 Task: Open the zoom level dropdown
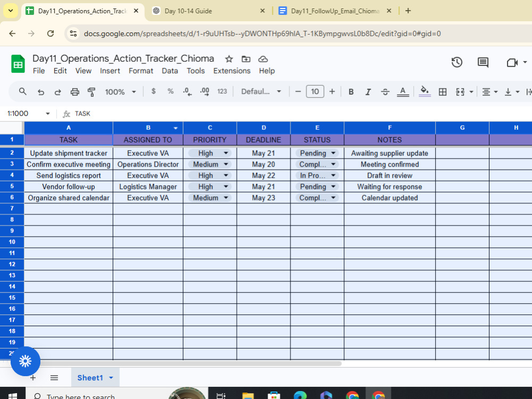pos(120,92)
